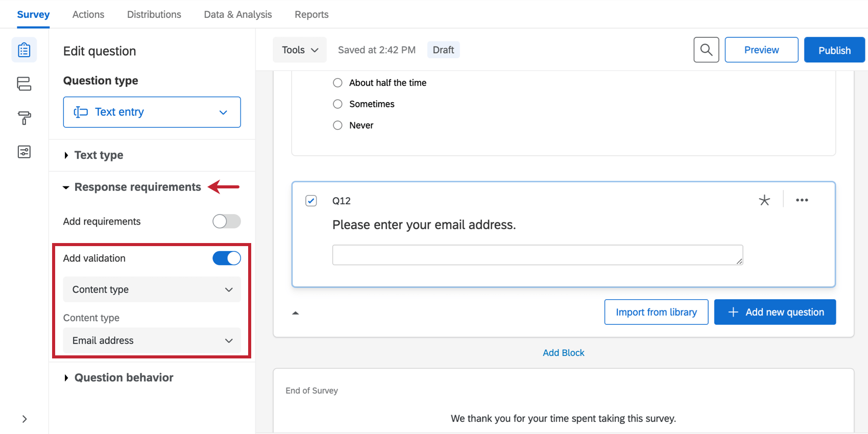
Task: Open the Data & Analysis tab
Action: (238, 14)
